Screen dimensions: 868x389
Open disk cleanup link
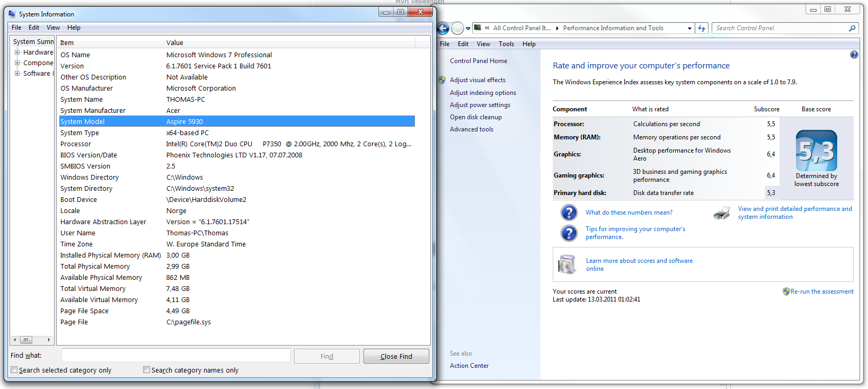point(476,117)
